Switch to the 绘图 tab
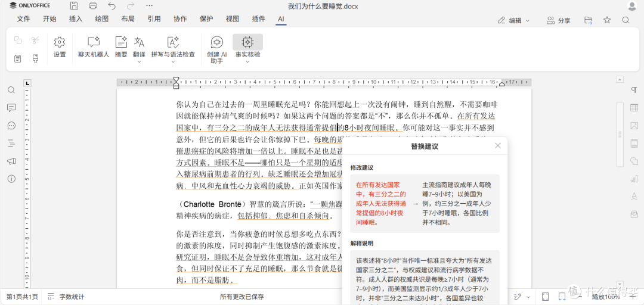Image resolution: width=644 pixels, height=305 pixels. click(x=102, y=19)
